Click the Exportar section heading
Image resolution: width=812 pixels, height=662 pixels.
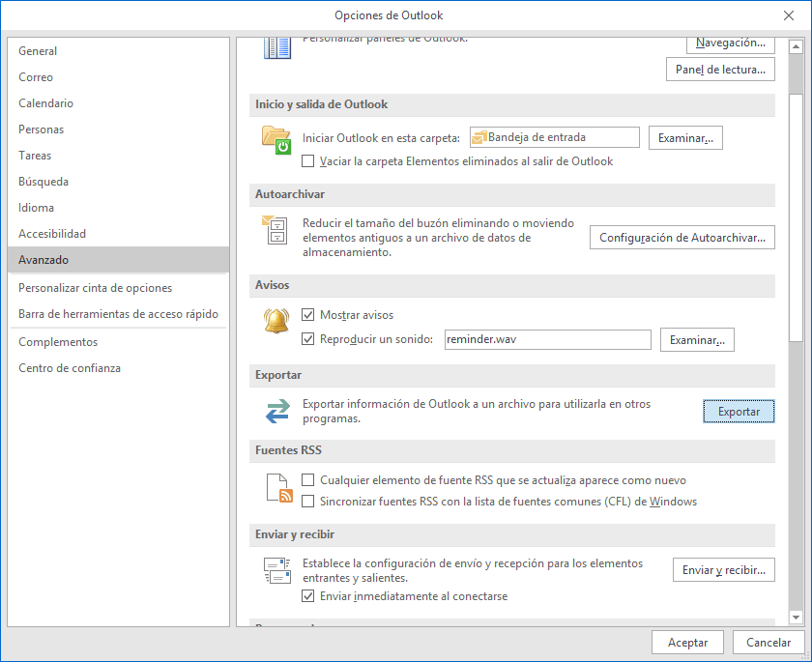click(x=278, y=375)
